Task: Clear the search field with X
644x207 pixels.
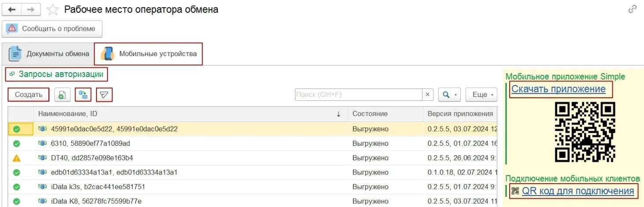Action: coord(428,95)
